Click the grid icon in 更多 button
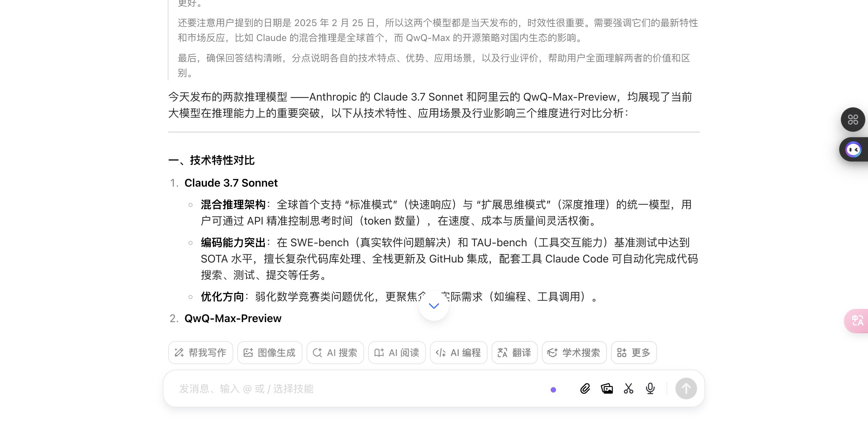The image size is (868, 421). click(x=622, y=353)
